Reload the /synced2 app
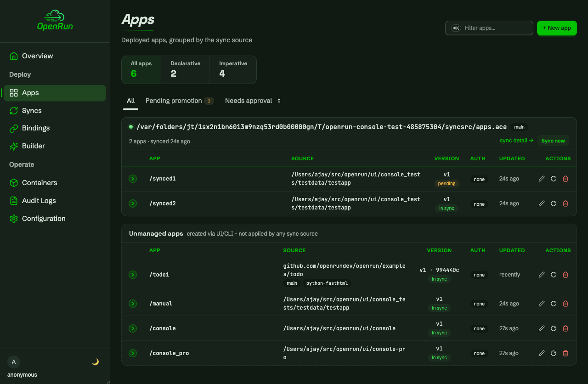The width and height of the screenshot is (588, 384). [x=554, y=203]
